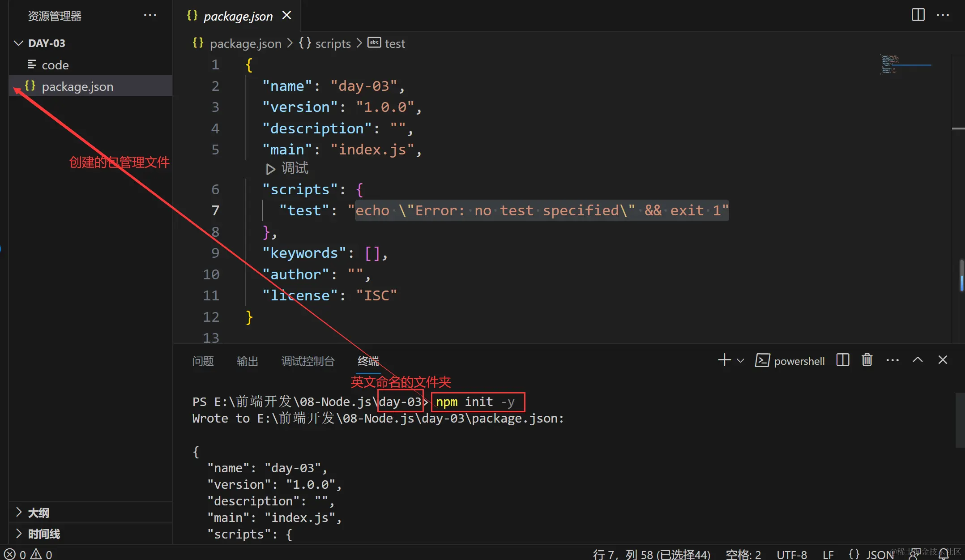Open the editor more actions ellipsis
Viewport: 965px width, 560px height.
click(x=943, y=15)
